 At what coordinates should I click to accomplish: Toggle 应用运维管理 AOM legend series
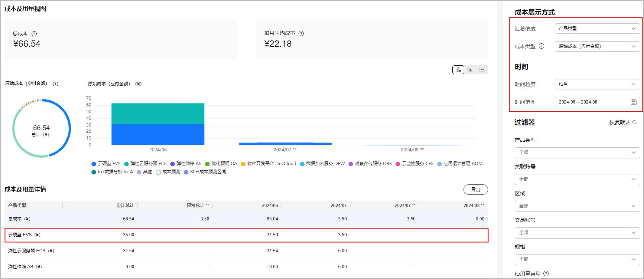pyautogui.click(x=460, y=164)
